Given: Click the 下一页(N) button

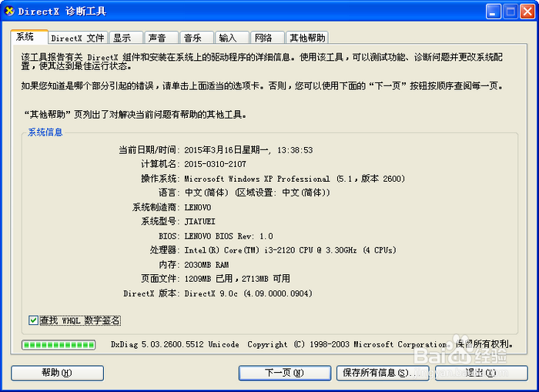Looking at the screenshot, I should pyautogui.click(x=285, y=373).
